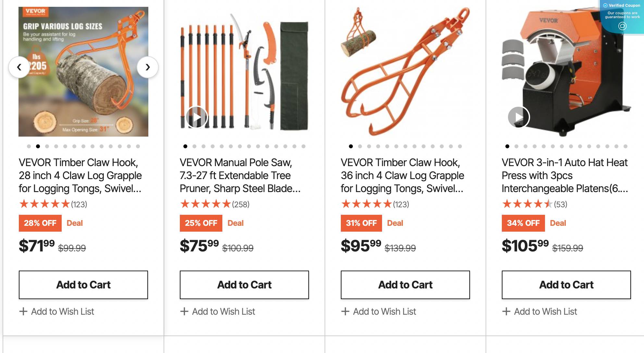The height and width of the screenshot is (353, 644).
Task: Add the Manual Pole Saw to the Wish List
Action: [218, 311]
